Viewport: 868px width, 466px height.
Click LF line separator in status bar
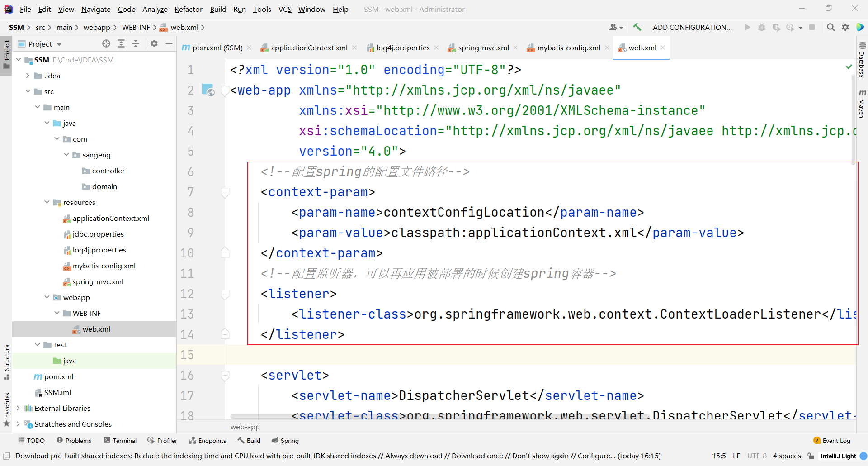[x=736, y=456]
